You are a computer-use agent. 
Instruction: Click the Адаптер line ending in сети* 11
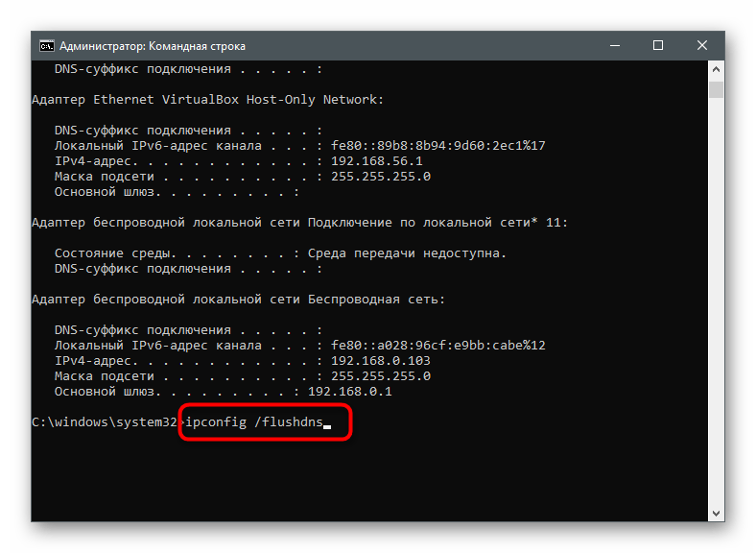click(300, 223)
